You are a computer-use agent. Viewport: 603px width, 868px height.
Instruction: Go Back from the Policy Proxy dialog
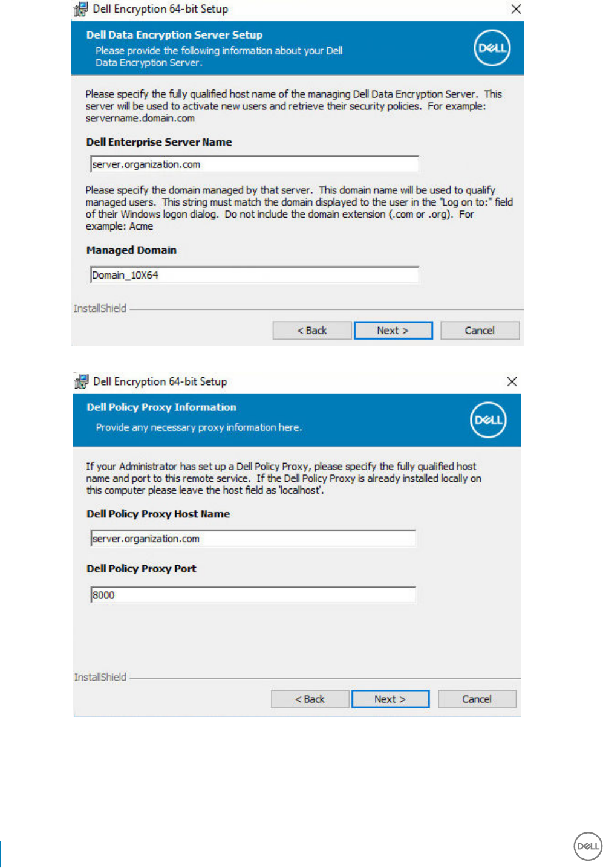click(310, 699)
